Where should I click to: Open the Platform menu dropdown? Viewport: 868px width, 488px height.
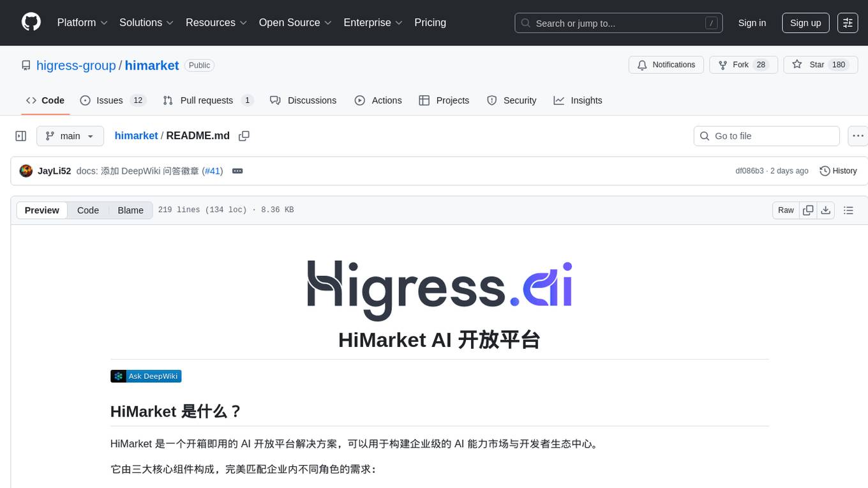[x=82, y=22]
